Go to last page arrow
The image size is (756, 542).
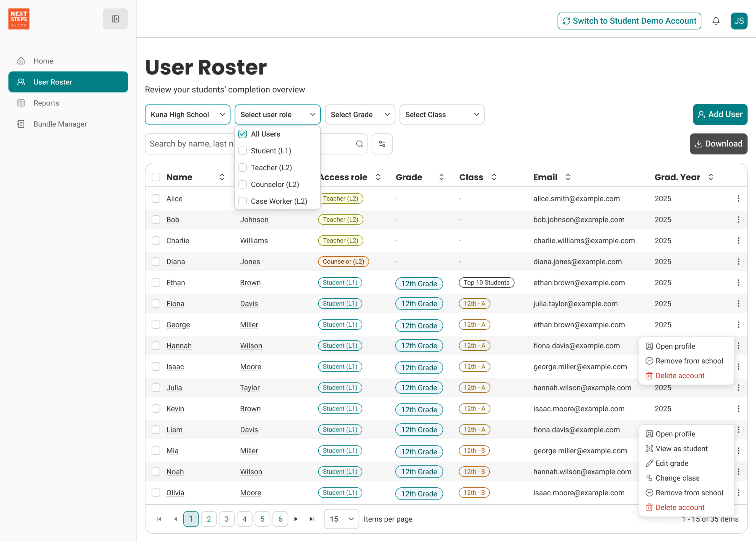point(311,519)
